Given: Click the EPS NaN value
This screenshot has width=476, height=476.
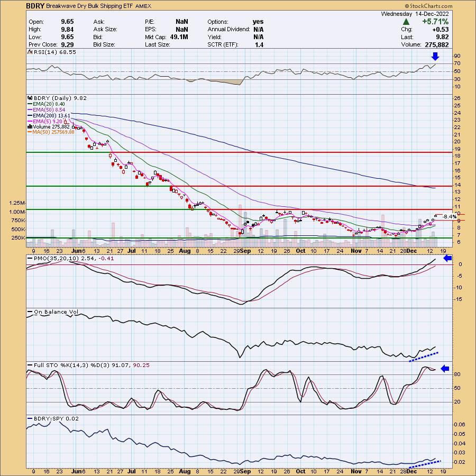Looking at the screenshot, I should 182,30.
